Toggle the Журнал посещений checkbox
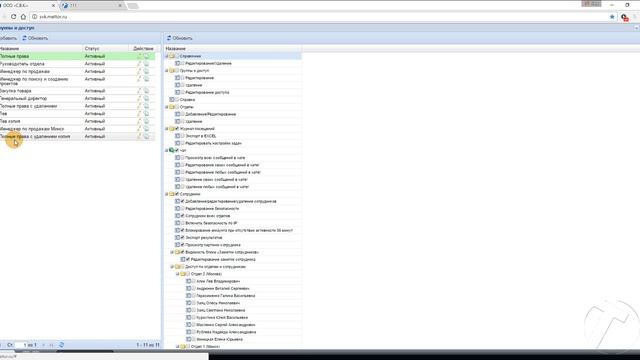This screenshot has width=640, height=360. point(177,129)
